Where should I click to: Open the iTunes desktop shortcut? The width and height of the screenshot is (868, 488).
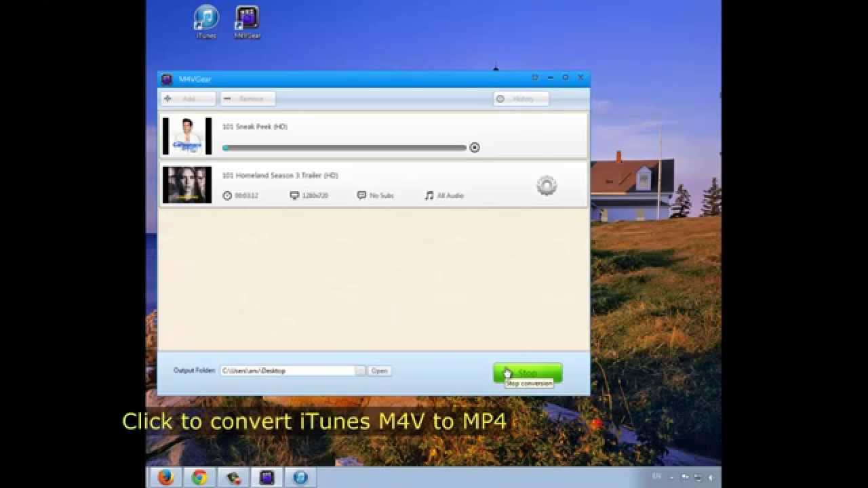[x=206, y=22]
